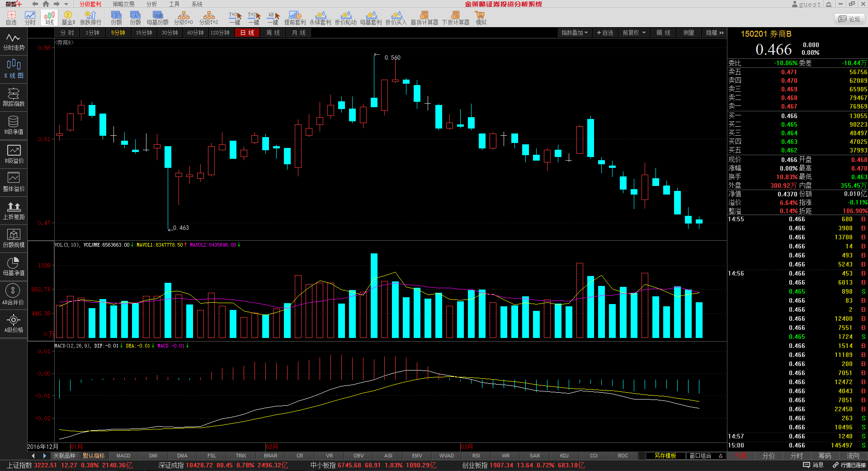Click the 论坛 forum button
The width and height of the screenshot is (868, 471).
pyautogui.click(x=849, y=19)
